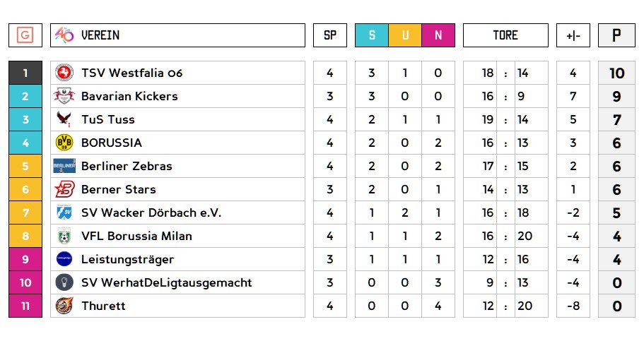Click the BORUSSIA BVB yellow logo

[x=64, y=143]
